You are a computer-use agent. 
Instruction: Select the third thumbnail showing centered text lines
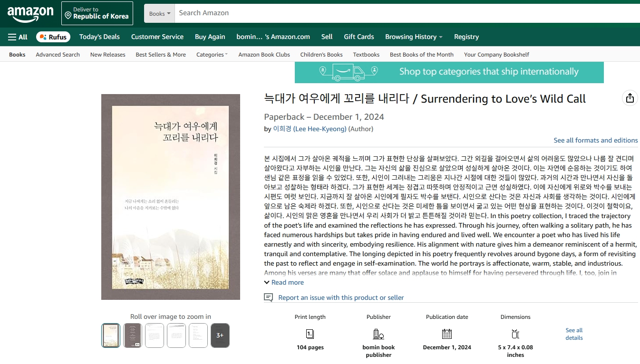coord(155,335)
